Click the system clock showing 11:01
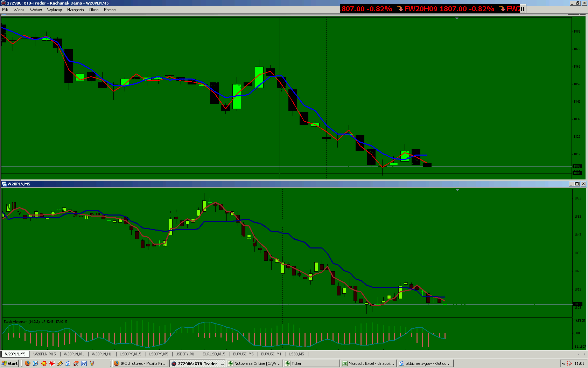Image resolution: width=588 pixels, height=368 pixels. [x=579, y=363]
